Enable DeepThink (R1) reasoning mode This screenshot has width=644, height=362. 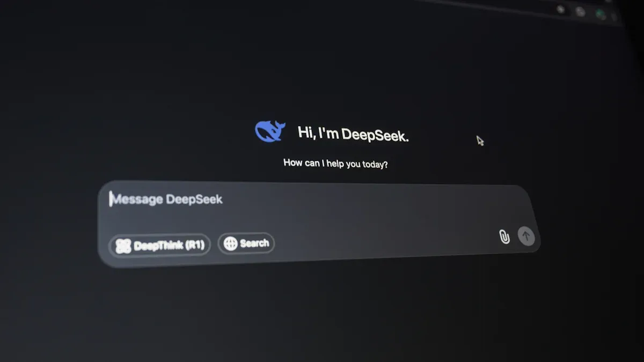[159, 246]
